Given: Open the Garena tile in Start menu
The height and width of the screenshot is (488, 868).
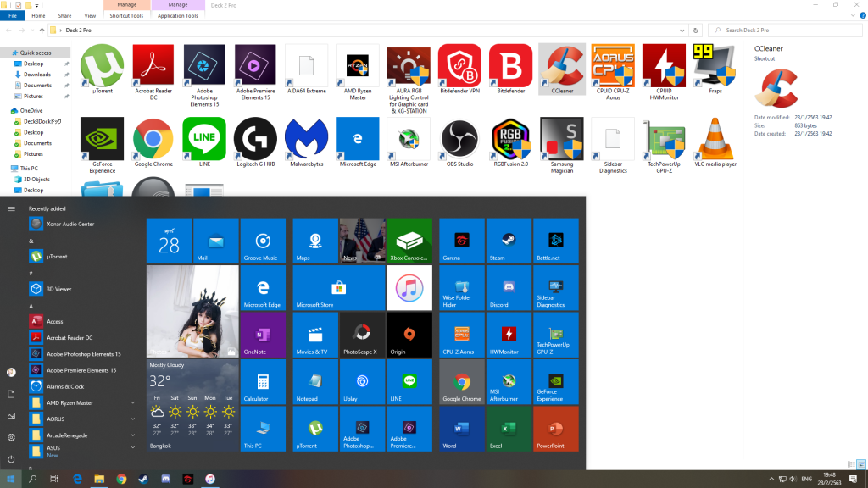Looking at the screenshot, I should tap(462, 241).
